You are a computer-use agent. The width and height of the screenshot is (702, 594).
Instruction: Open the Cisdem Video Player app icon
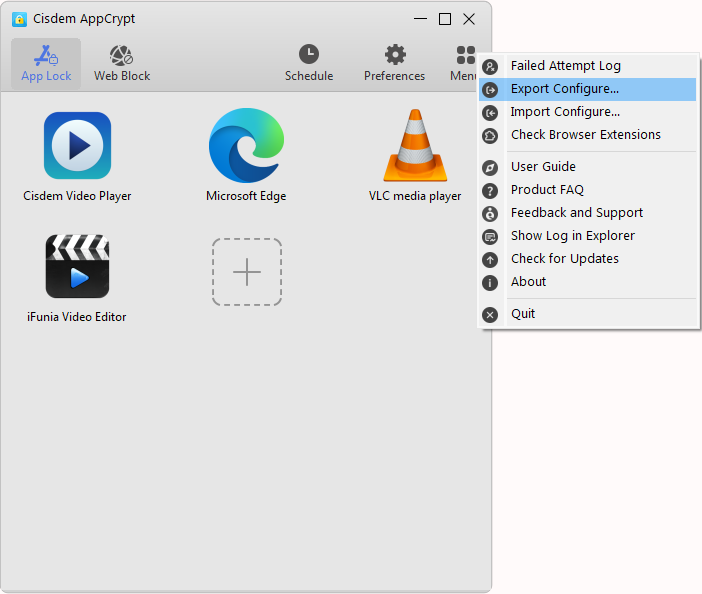pos(77,146)
